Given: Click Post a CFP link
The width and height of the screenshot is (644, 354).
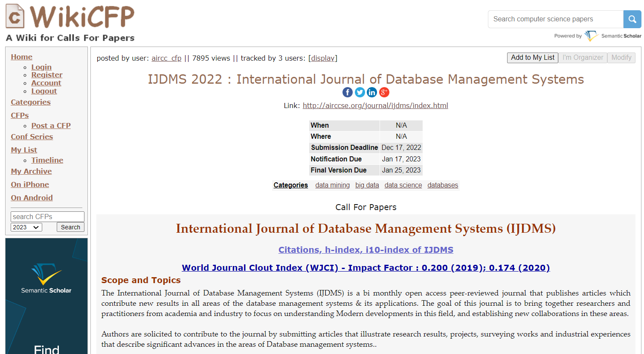Looking at the screenshot, I should coord(51,126).
